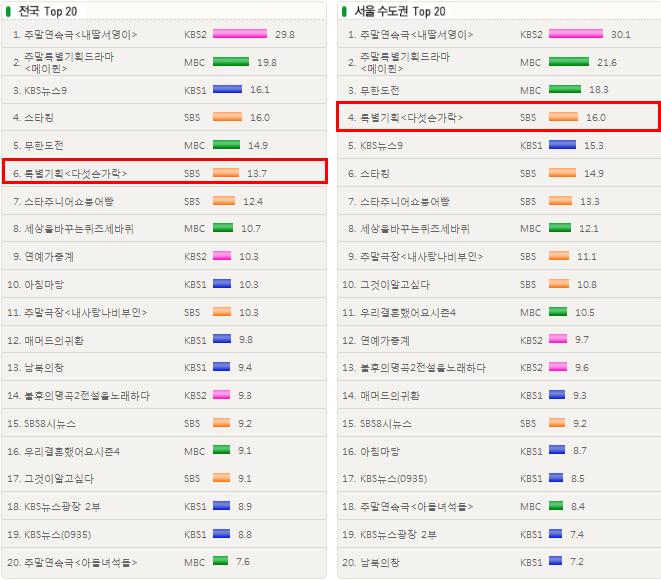Image resolution: width=661 pixels, height=580 pixels.
Task: Click 주말연속극<아들녀석들> in the 전국 list
Action: pos(81,562)
